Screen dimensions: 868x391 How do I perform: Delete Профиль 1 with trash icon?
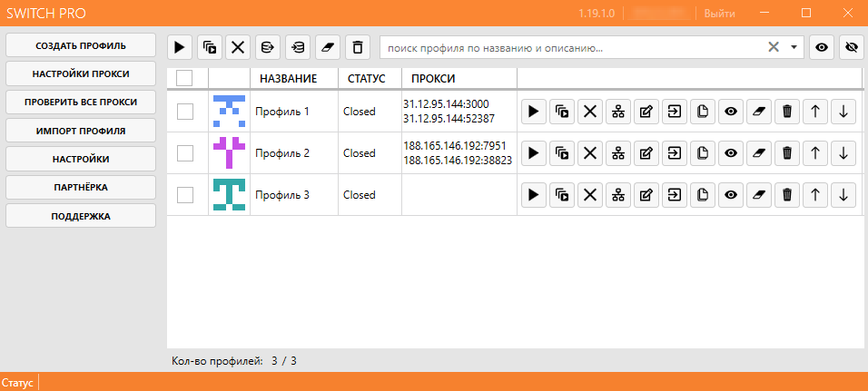787,112
